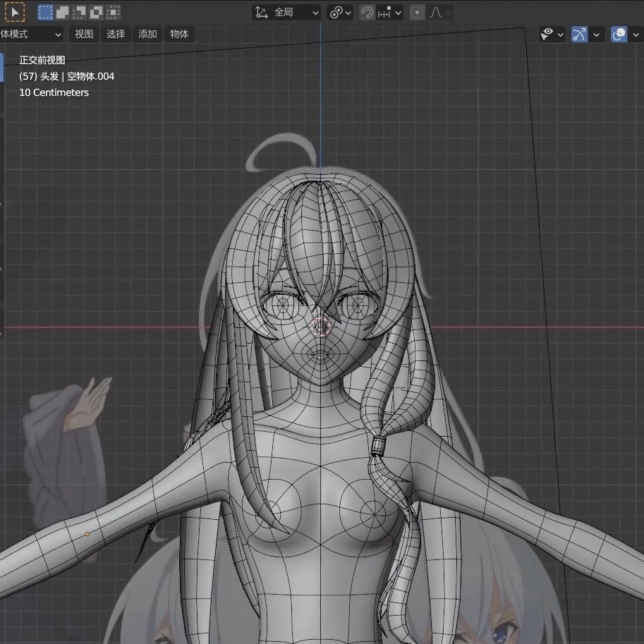Toggle viewport overlays button

point(619,35)
